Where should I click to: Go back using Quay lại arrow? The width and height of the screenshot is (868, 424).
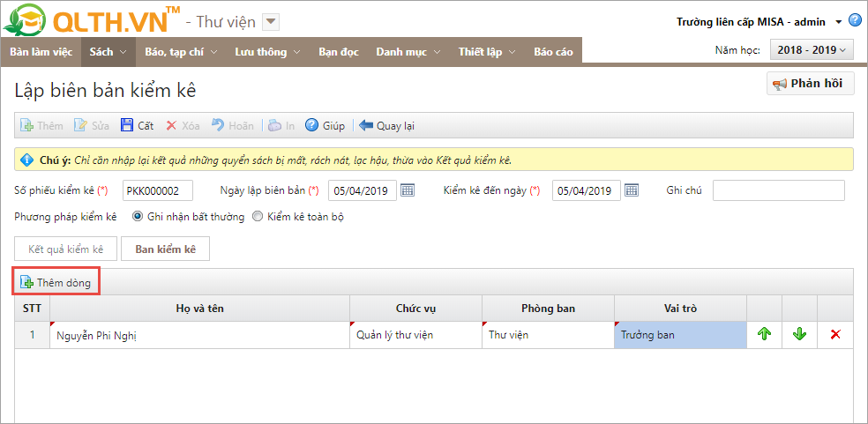(x=366, y=126)
